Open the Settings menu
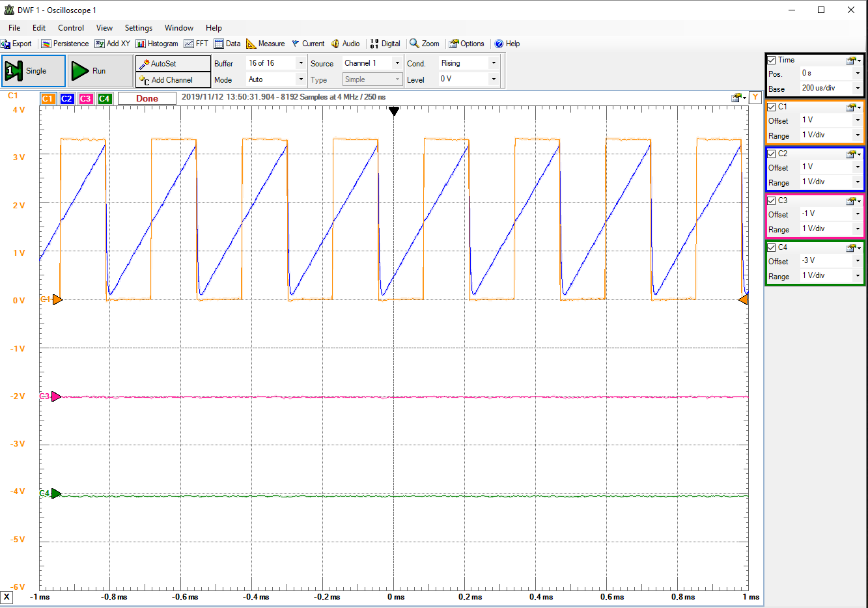 point(138,28)
